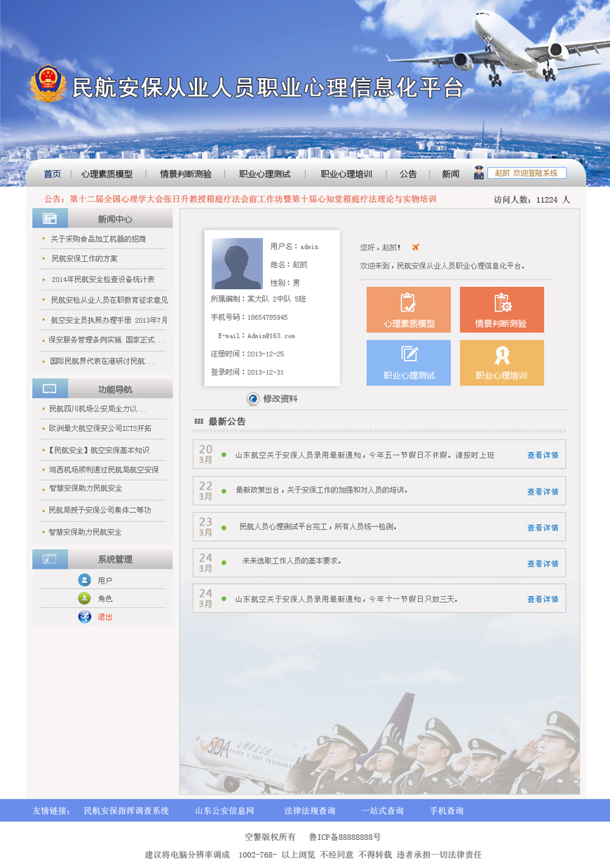Switch to the 首页 navigation tab

(x=50, y=173)
